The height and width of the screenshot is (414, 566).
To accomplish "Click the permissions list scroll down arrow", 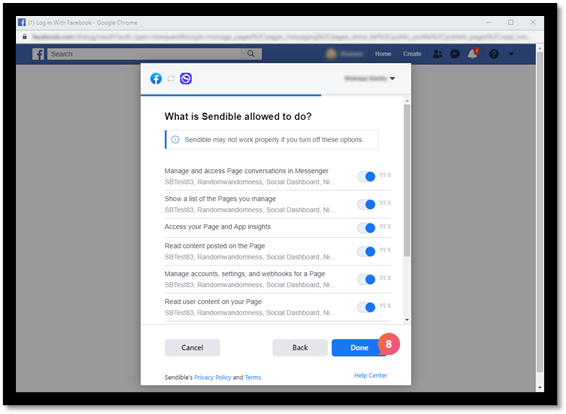I will coord(407,319).
